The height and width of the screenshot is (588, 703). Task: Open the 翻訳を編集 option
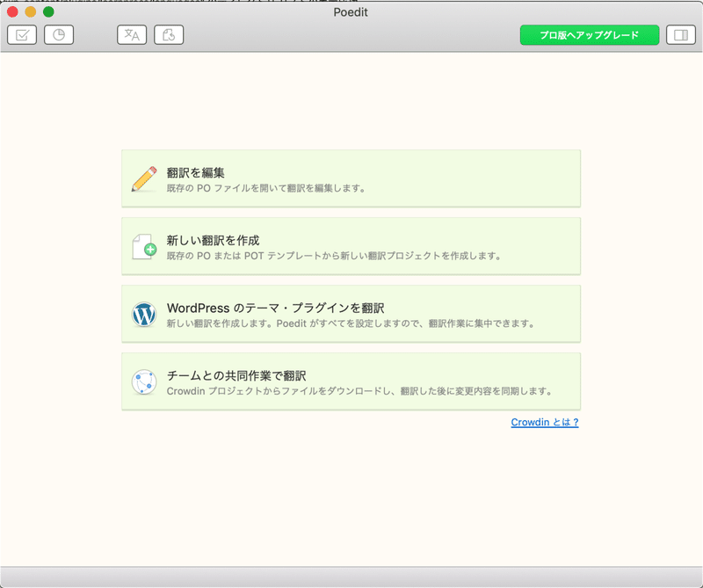tap(351, 178)
